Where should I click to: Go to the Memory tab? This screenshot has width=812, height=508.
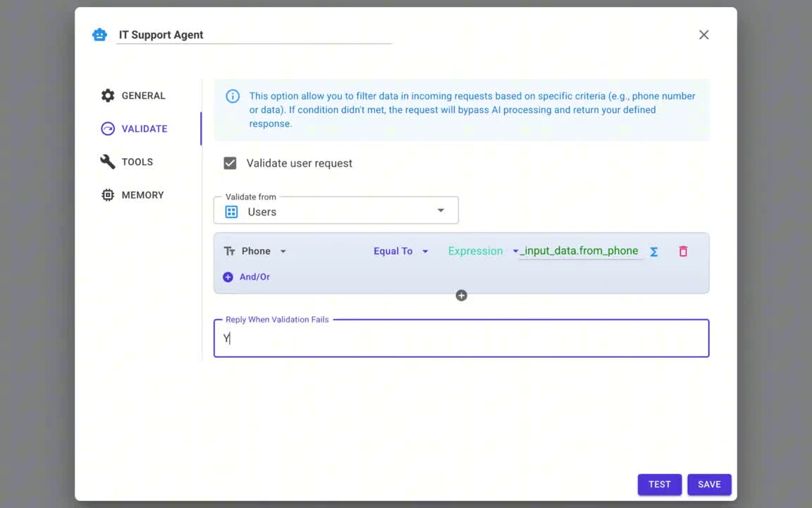[133, 195]
